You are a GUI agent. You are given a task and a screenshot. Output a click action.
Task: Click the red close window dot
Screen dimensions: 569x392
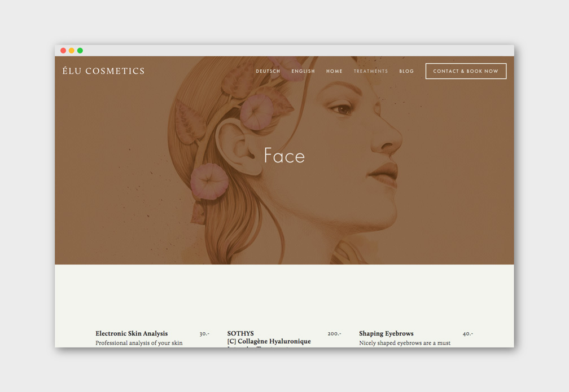coord(63,50)
